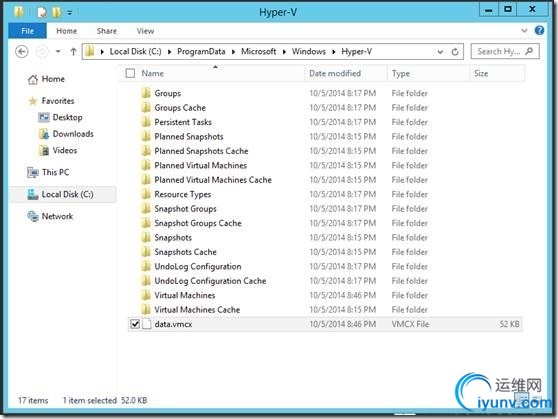
Task: Expand breadcrumb arrow after ProgramData
Action: coord(233,52)
